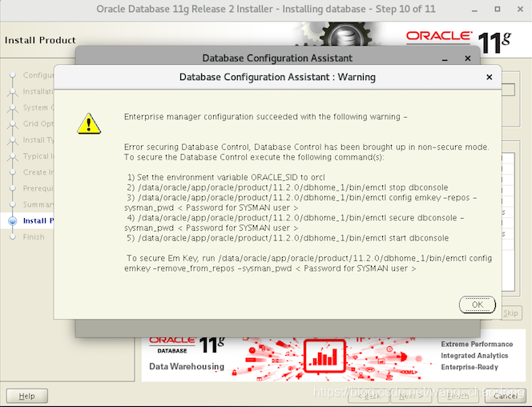This screenshot has height=407, width=532.
Task: Click the Install Product heading
Action: coord(40,40)
